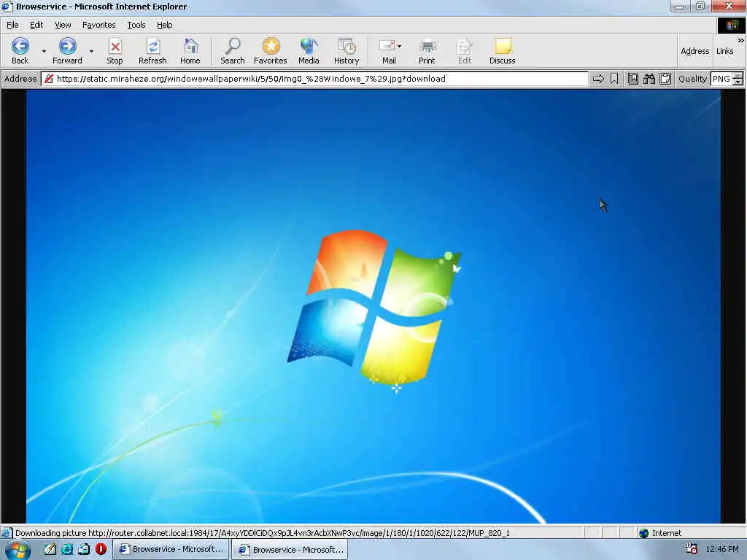Click the third quick launch icon

coord(84,549)
